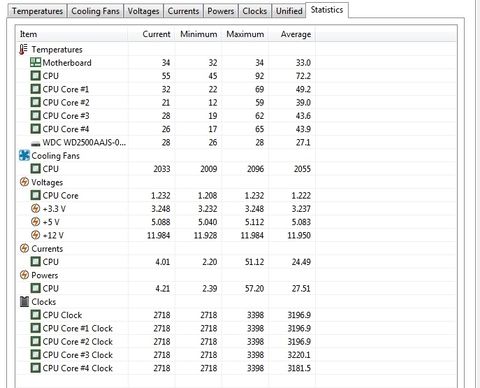Click the Motherboard average value 33.0

pyautogui.click(x=303, y=63)
